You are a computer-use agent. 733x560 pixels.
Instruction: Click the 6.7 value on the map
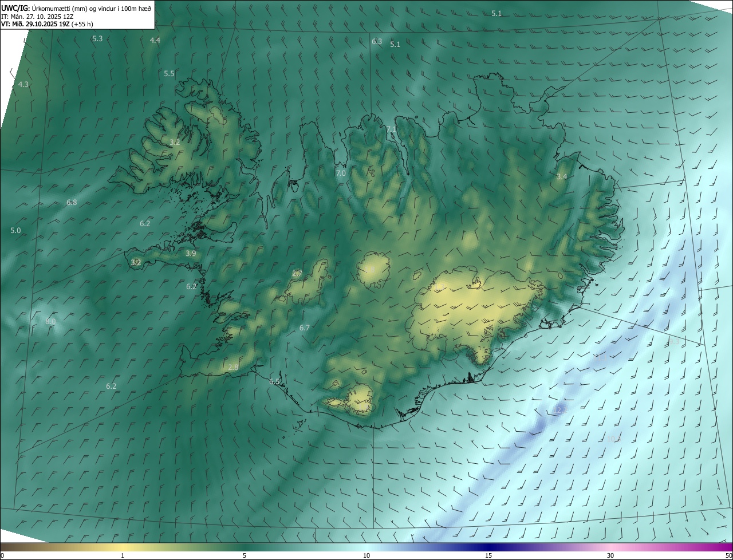point(305,328)
